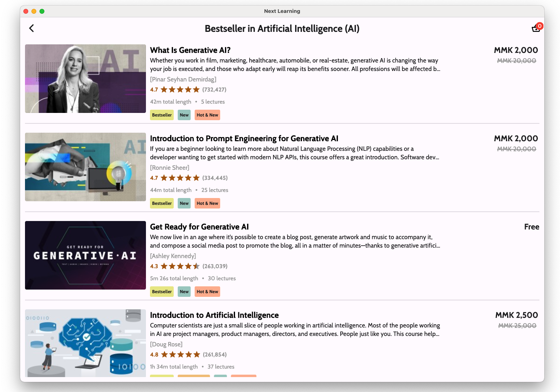Click instructor name Pinar Seyhan Demirdag

click(x=183, y=79)
